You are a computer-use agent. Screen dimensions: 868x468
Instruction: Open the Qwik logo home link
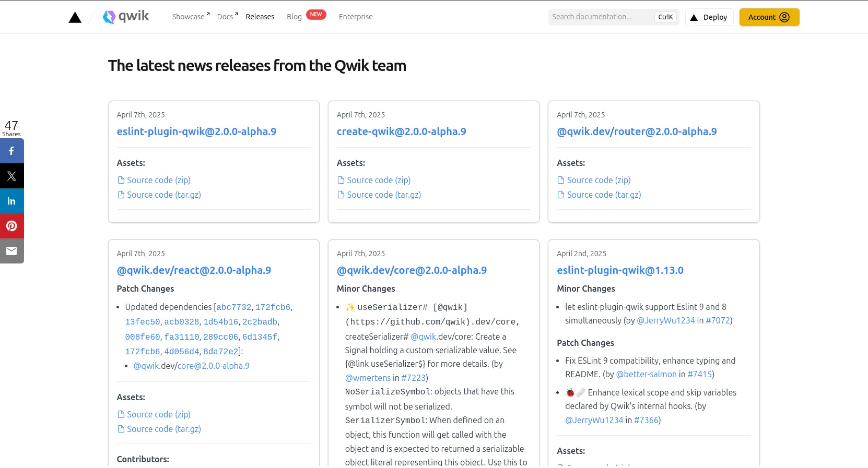click(x=126, y=17)
